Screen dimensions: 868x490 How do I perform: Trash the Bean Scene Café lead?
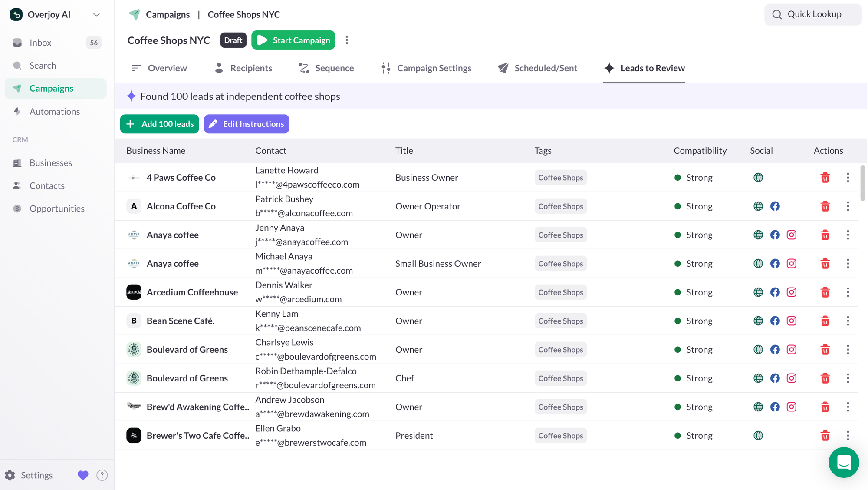[825, 321]
